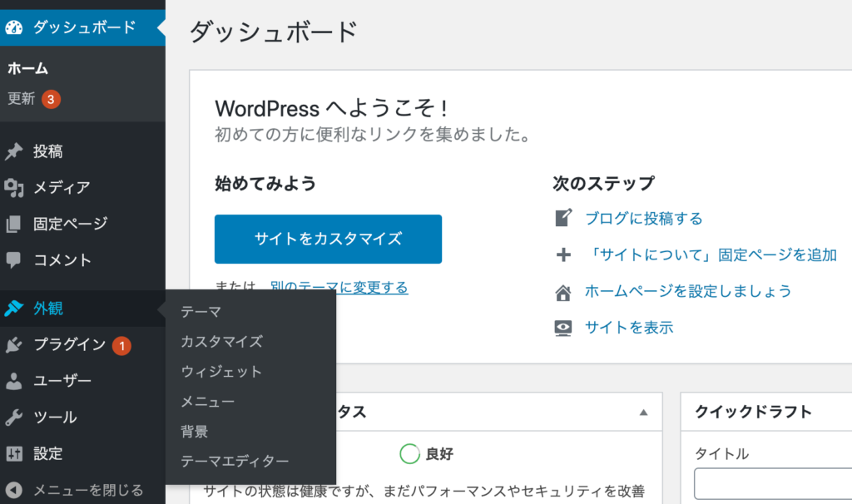The width and height of the screenshot is (852, 504).
Task: Collapse the site health panel arrow
Action: pos(642,413)
